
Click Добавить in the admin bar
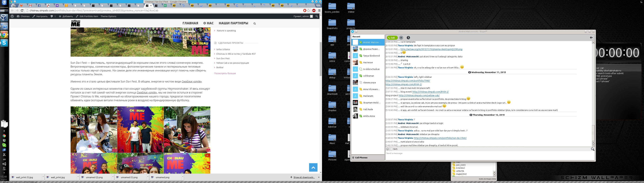coord(66,16)
